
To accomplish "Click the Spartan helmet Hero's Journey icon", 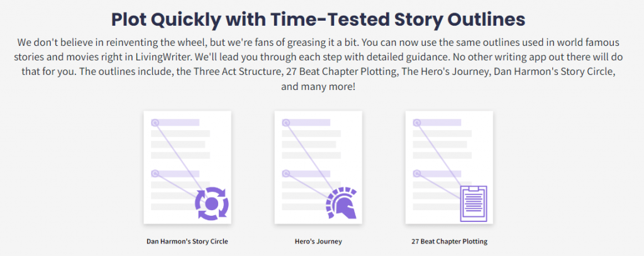I will click(x=341, y=203).
